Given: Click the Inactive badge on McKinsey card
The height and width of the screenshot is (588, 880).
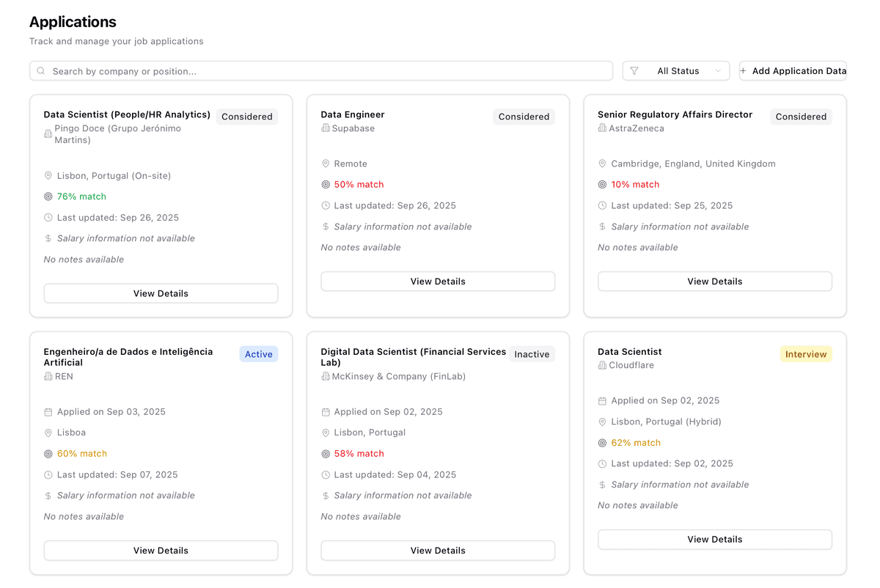Looking at the screenshot, I should (x=532, y=354).
